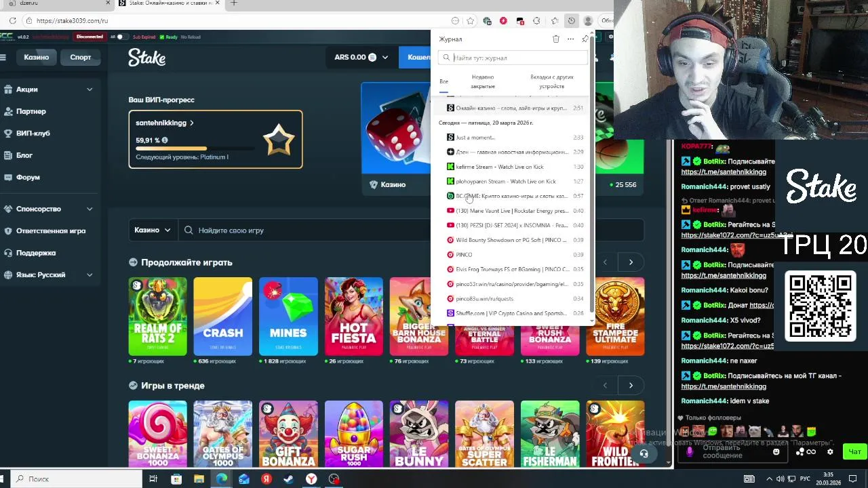Screen dimensions: 868x488
Task: Click the Stake logo
Action: point(146,58)
